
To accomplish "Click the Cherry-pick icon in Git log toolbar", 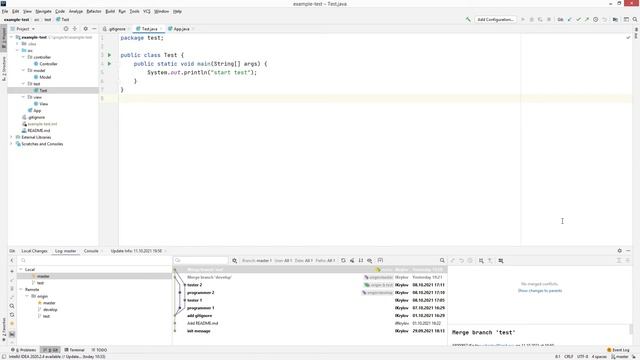I will [352, 260].
